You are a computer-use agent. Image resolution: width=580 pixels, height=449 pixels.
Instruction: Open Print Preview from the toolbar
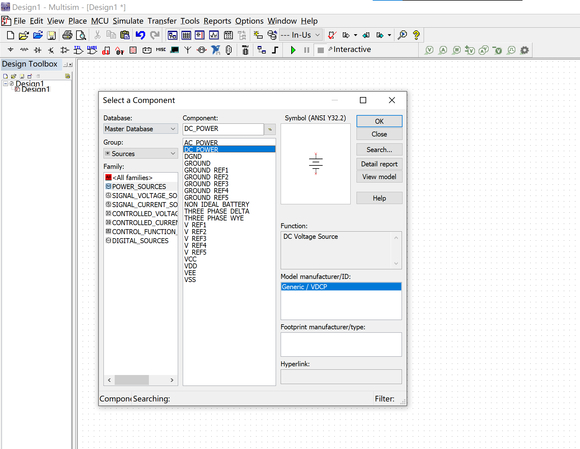click(x=81, y=35)
